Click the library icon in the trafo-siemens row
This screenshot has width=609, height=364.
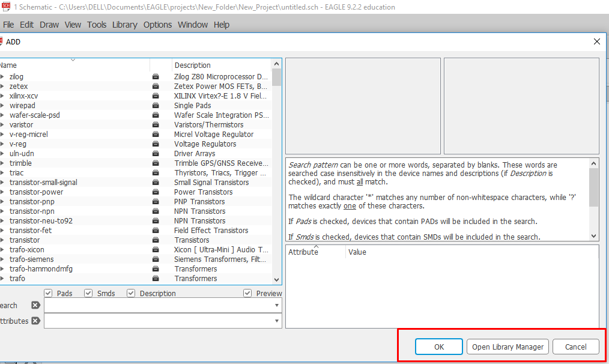click(156, 259)
